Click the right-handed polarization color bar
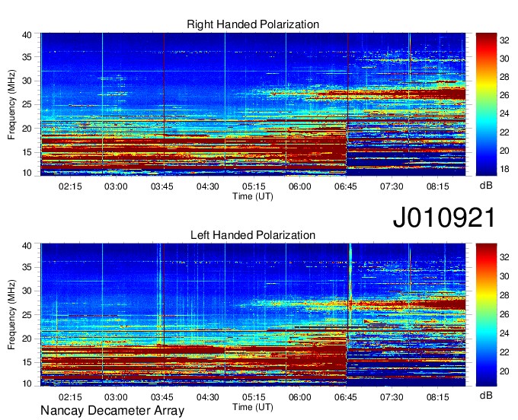The width and height of the screenshot is (518, 420). [x=486, y=104]
